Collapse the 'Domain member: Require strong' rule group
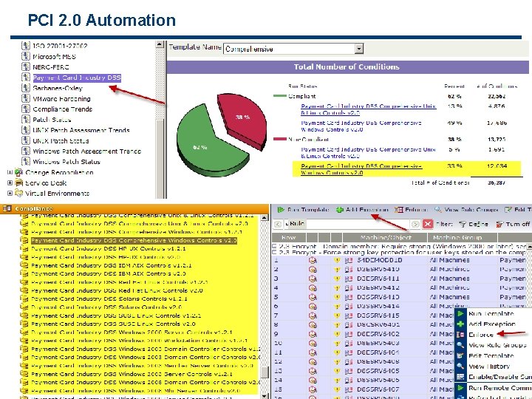This screenshot has width=532, height=399. (x=274, y=246)
